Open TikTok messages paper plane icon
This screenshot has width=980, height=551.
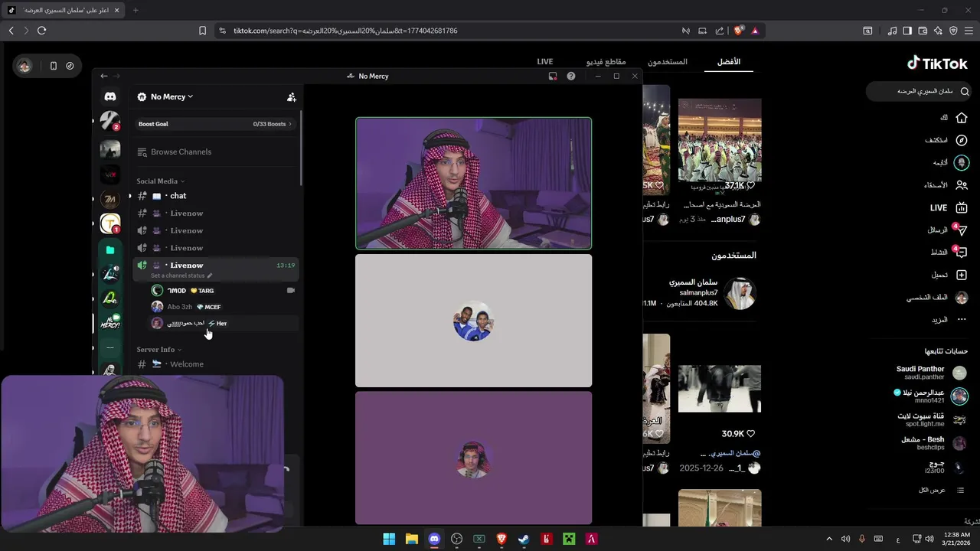point(962,230)
